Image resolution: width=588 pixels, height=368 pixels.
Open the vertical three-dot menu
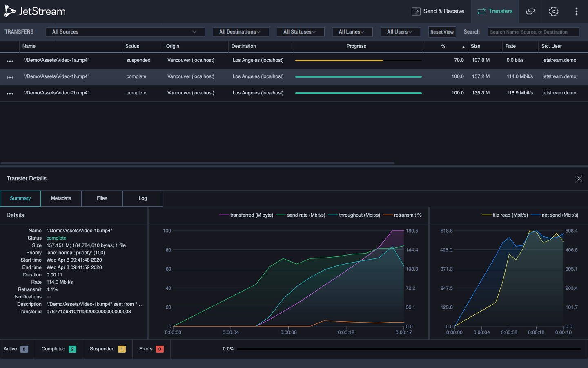pos(577,11)
